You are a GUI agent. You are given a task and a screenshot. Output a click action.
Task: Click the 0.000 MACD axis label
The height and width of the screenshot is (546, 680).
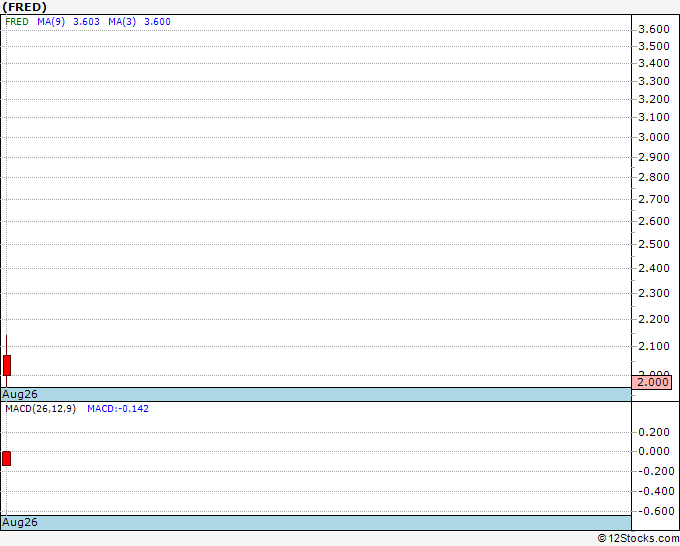coord(654,451)
